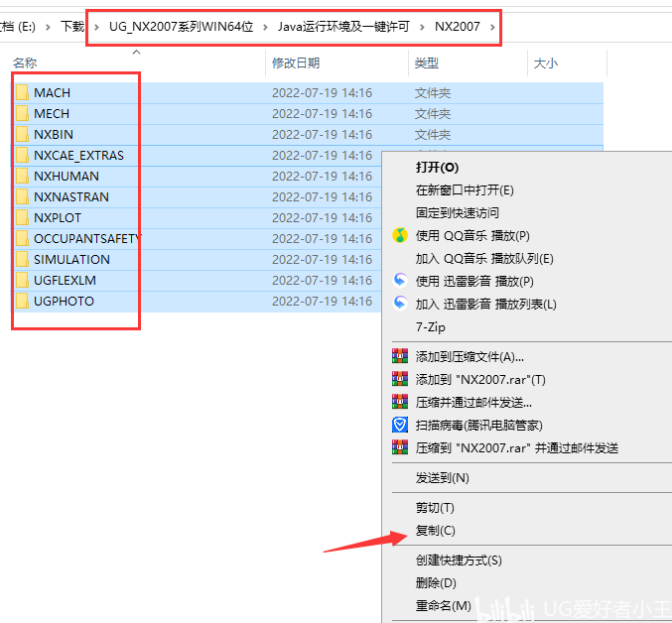Select the MACH folder name
This screenshot has height=623, width=672.
[x=52, y=93]
